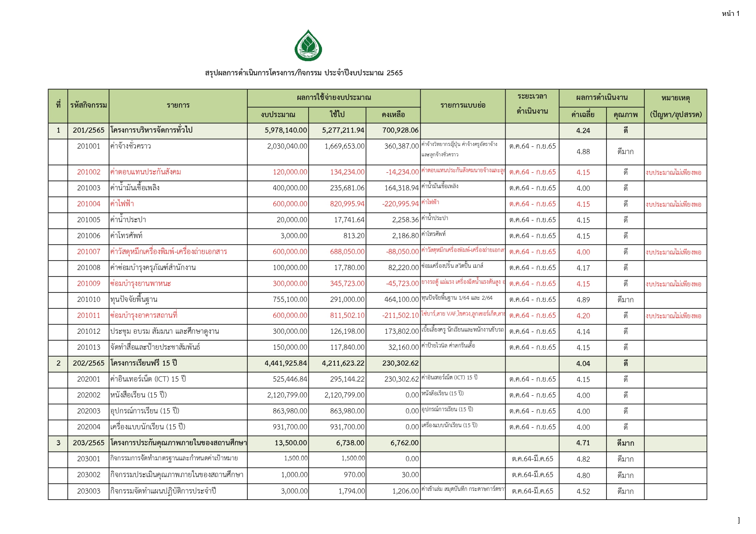Click the item 'เครื่องแบบนักเรียน (15 ปี)' in รายการ
Image resolution: width=756 pixels, height=534 pixels.
147,427
